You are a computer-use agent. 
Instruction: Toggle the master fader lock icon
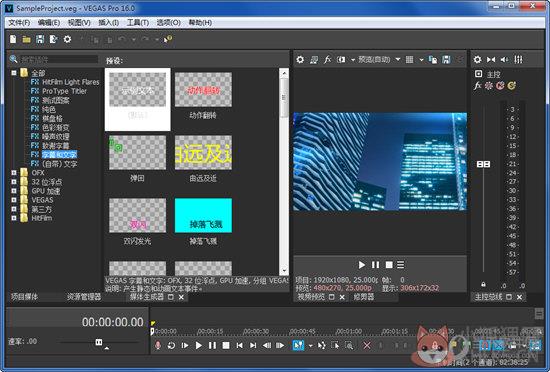[483, 284]
